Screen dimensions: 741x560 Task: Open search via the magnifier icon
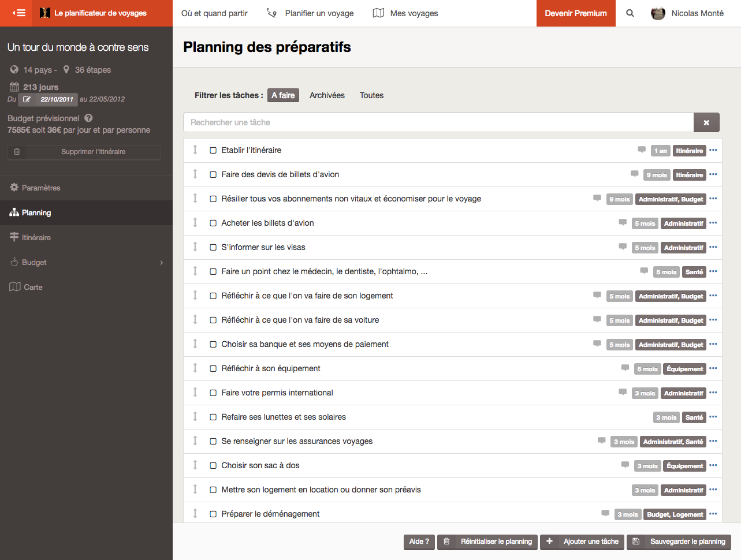(x=630, y=13)
